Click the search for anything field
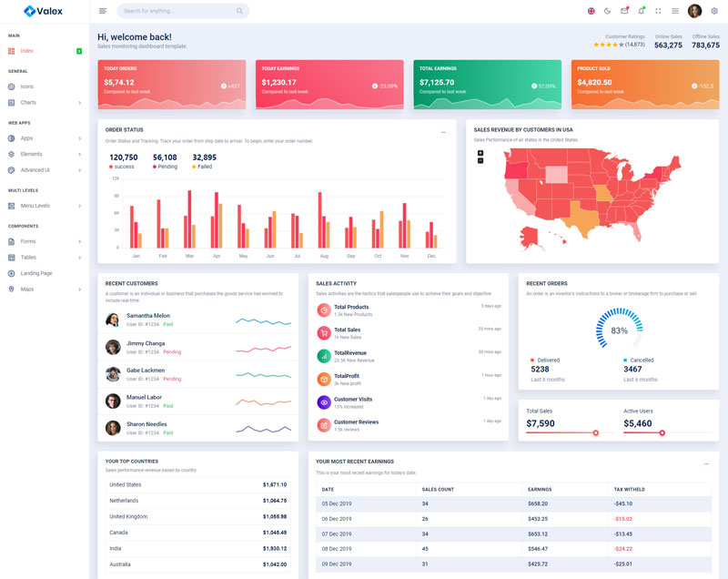The height and width of the screenshot is (579, 728). [x=173, y=11]
